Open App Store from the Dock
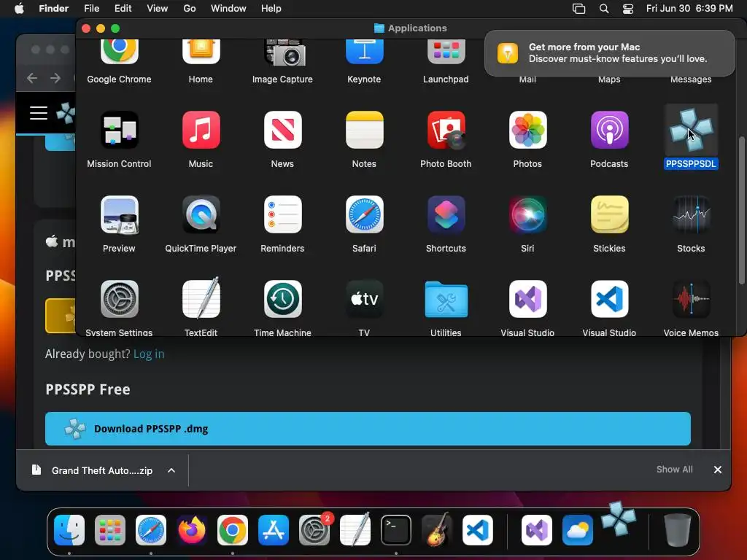This screenshot has height=560, width=747. click(274, 530)
